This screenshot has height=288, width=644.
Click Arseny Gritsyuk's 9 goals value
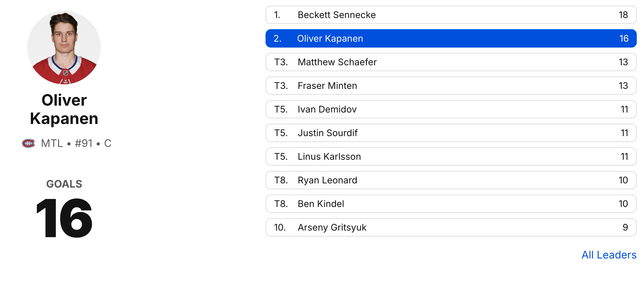pyautogui.click(x=625, y=227)
